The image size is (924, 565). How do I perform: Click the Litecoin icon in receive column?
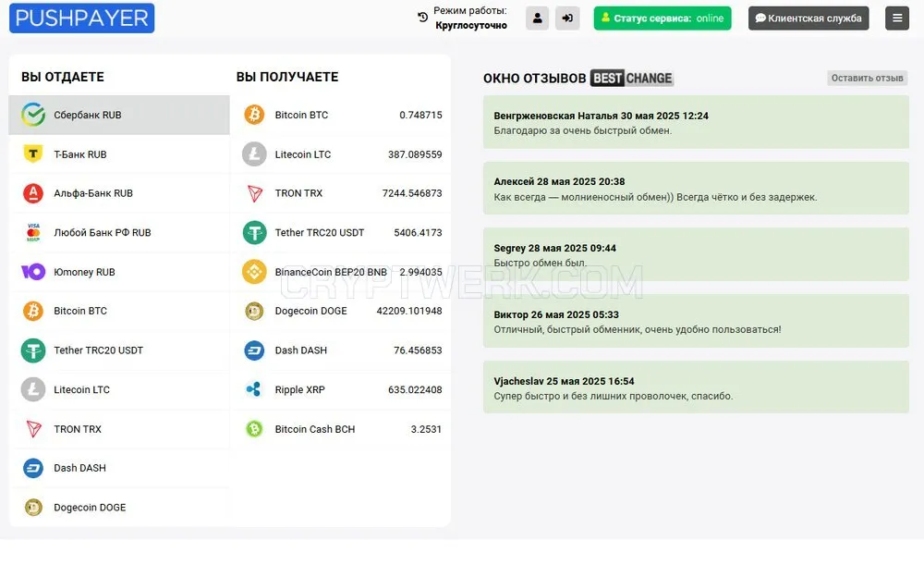coord(254,154)
